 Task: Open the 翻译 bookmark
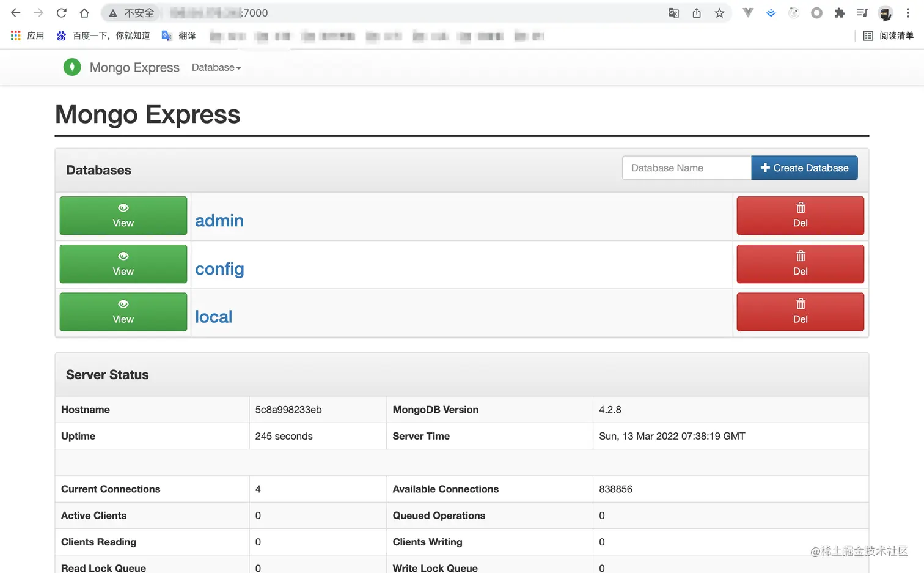(x=178, y=35)
